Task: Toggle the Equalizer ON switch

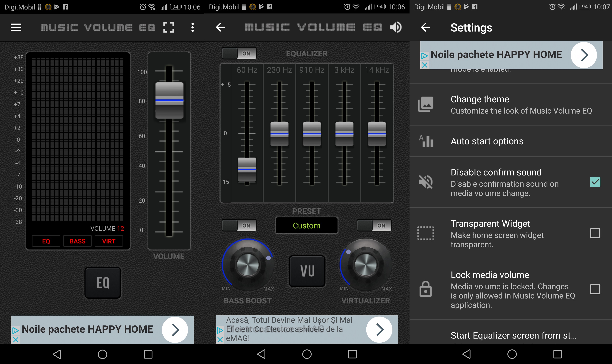Action: (239, 54)
